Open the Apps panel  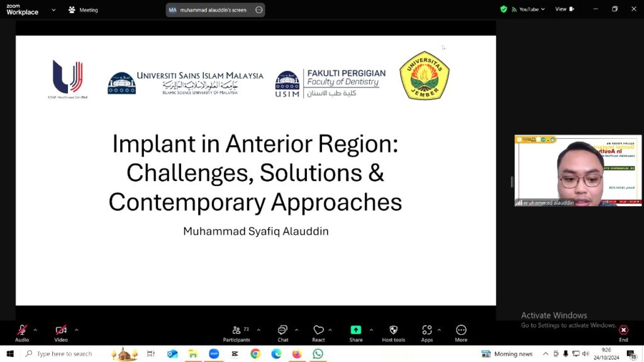point(427,333)
